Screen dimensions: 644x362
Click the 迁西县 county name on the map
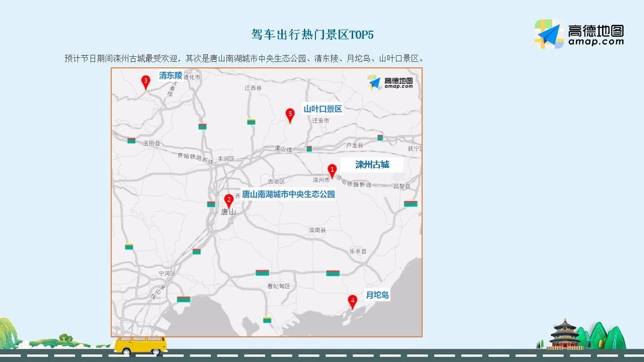253,88
